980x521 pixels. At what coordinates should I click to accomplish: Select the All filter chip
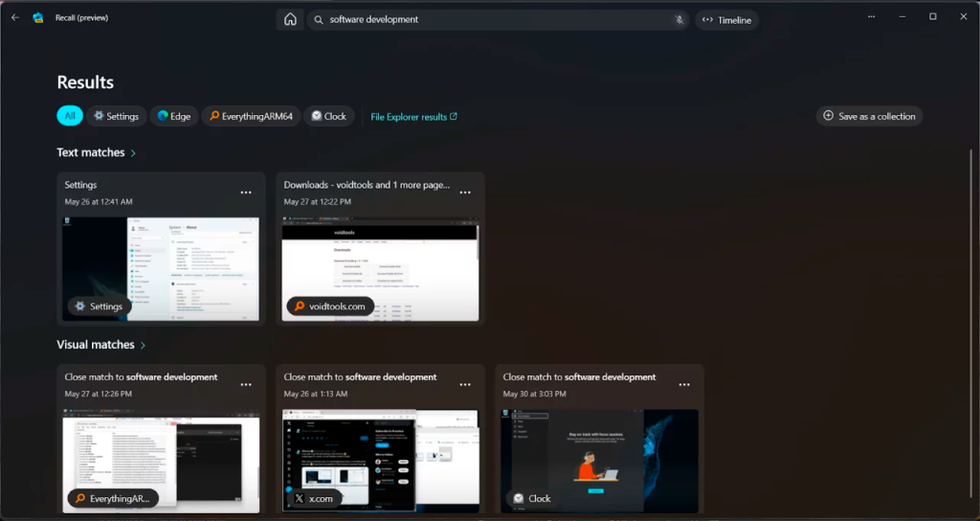coord(70,116)
